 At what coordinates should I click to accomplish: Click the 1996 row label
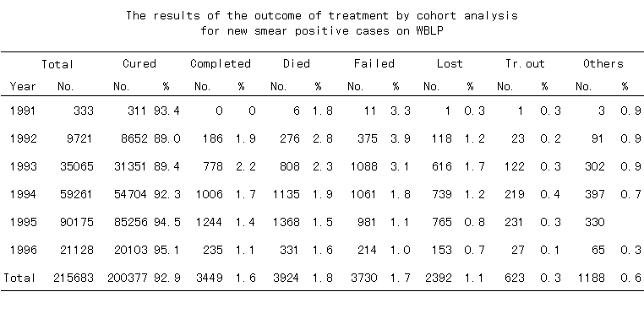24,250
